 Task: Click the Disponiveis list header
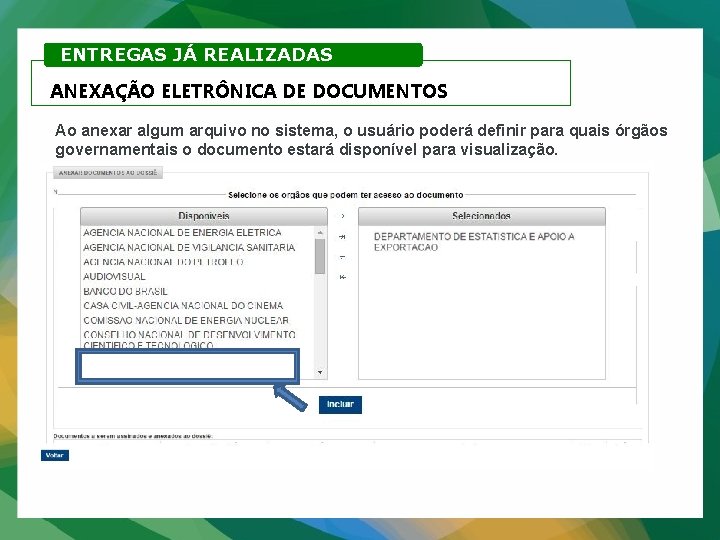[x=204, y=216]
